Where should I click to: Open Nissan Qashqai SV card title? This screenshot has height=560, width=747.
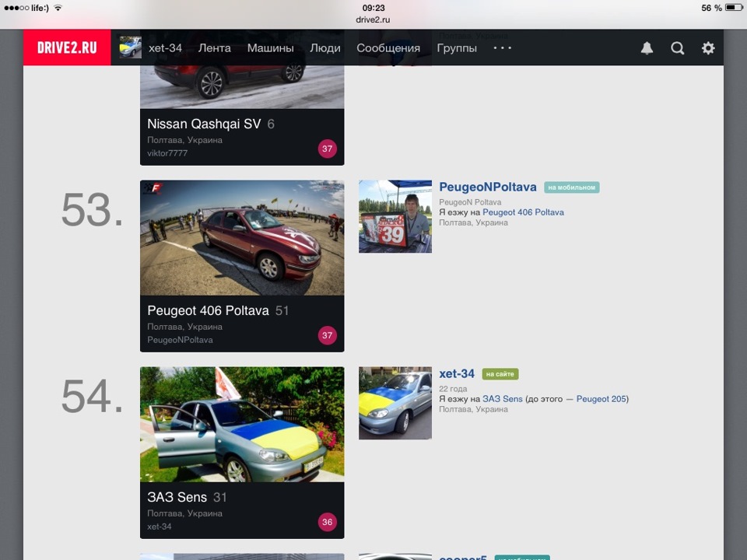pos(204,124)
